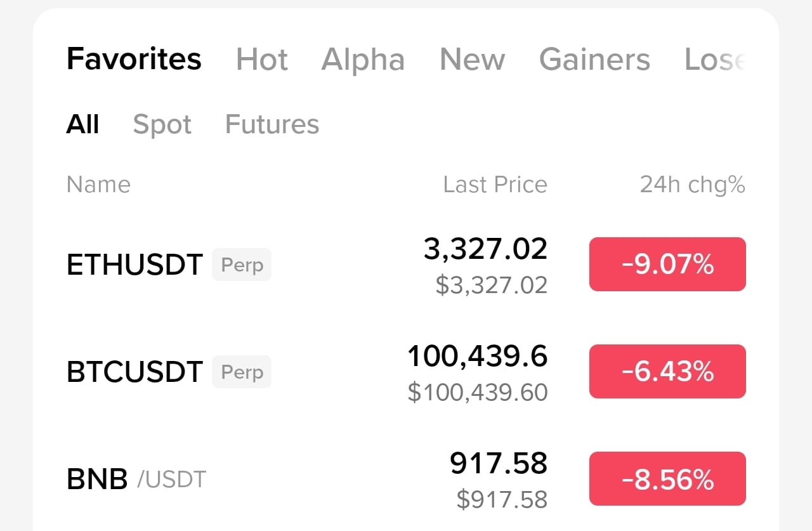
Task: Select the All filter
Action: coord(82,124)
